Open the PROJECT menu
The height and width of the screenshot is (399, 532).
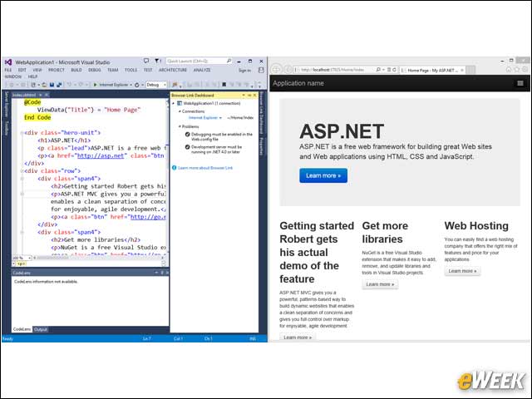(57, 70)
